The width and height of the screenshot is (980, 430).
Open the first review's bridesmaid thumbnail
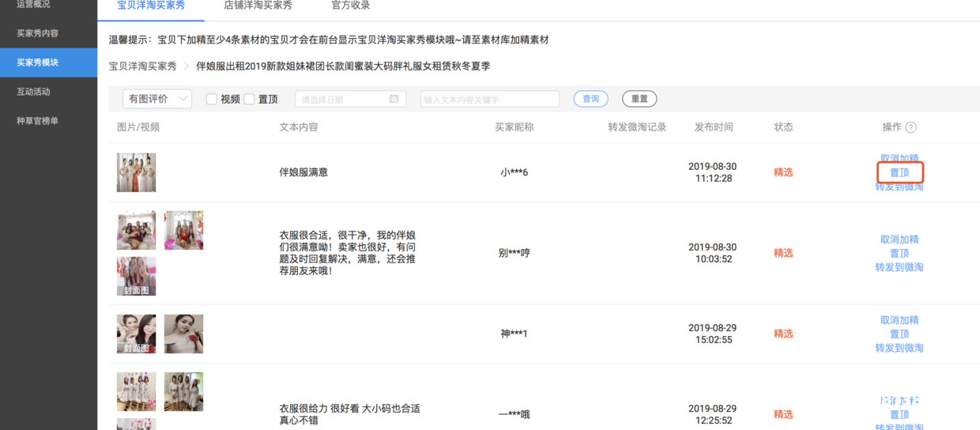tap(136, 172)
